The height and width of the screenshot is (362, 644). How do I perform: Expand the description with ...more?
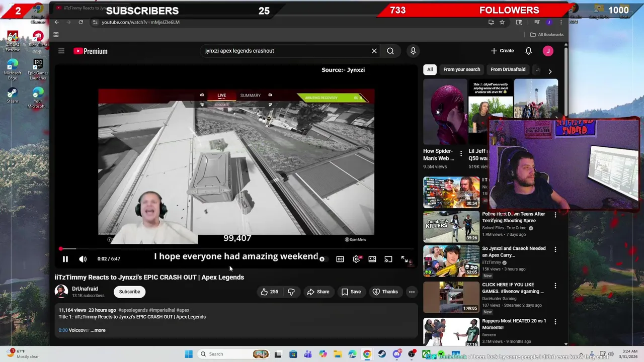click(98, 330)
